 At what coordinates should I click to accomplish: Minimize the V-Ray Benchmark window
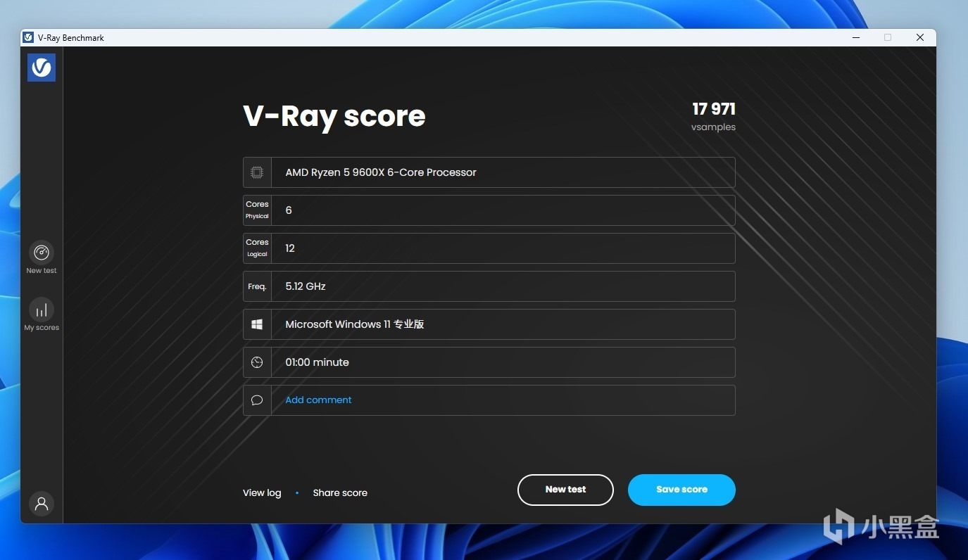click(856, 37)
